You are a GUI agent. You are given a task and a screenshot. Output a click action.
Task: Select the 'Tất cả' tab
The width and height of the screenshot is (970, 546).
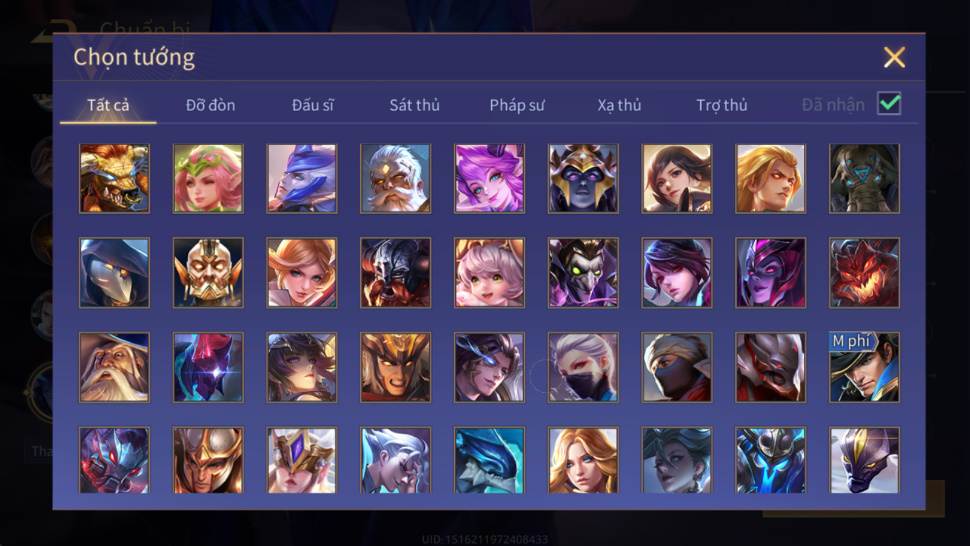pos(108,105)
